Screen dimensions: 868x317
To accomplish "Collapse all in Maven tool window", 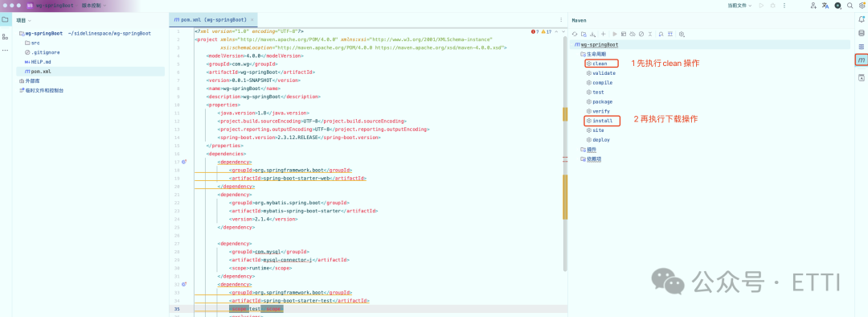I will point(650,34).
